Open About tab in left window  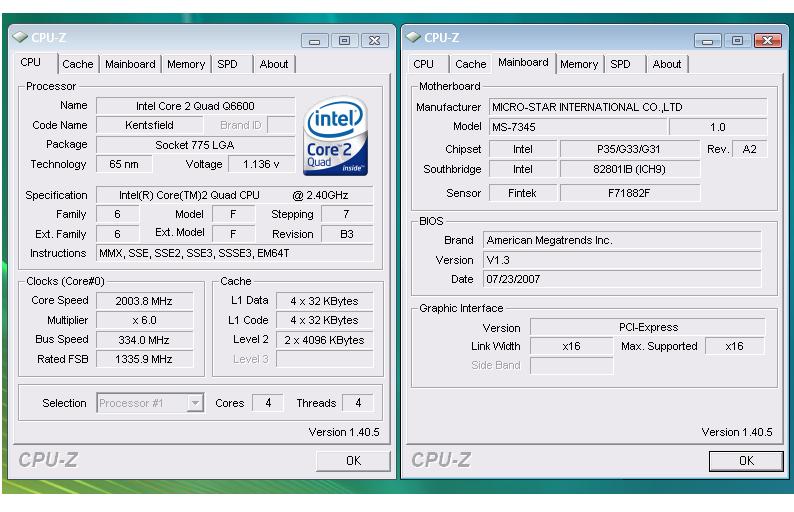pos(273,64)
